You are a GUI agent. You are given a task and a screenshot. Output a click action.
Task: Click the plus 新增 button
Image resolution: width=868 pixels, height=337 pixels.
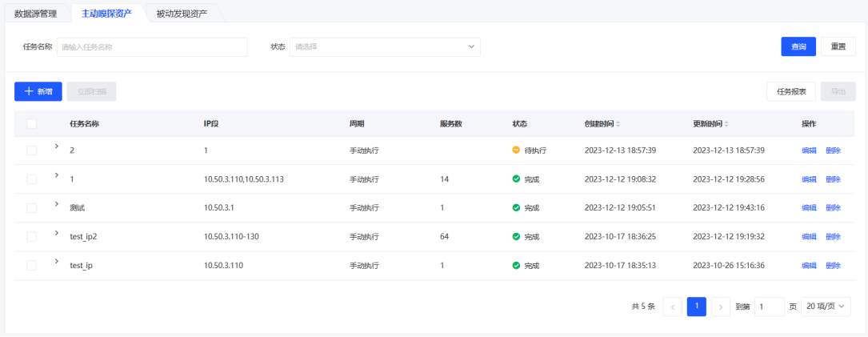point(38,91)
